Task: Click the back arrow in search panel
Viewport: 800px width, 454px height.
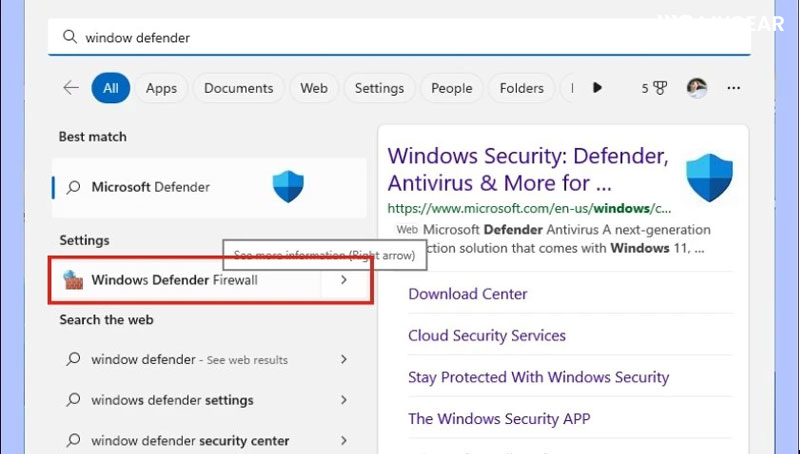Action: tap(70, 88)
